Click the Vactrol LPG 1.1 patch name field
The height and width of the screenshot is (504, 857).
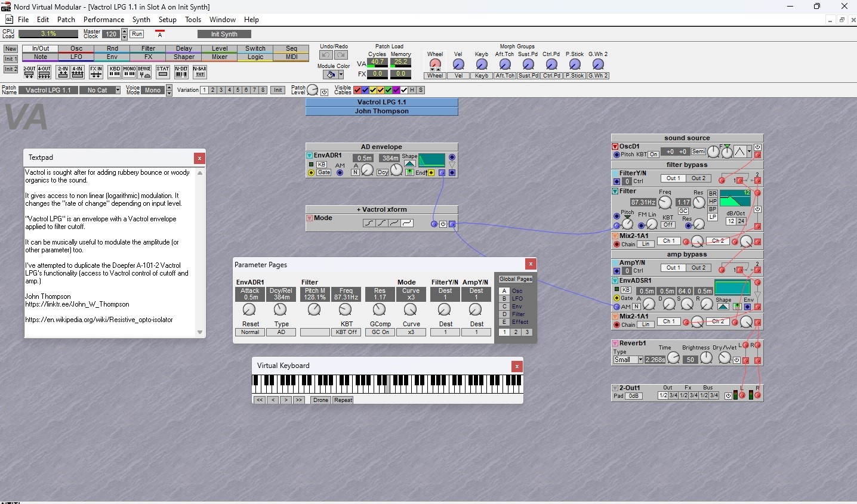48,90
